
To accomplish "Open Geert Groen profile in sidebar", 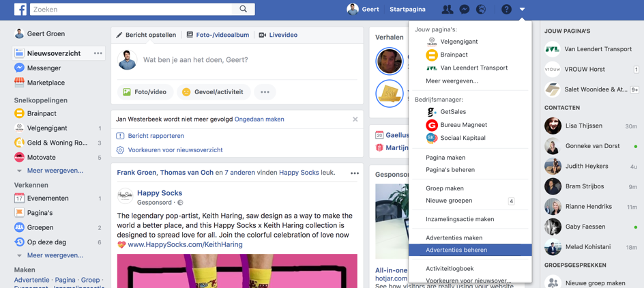I will tap(40, 33).
